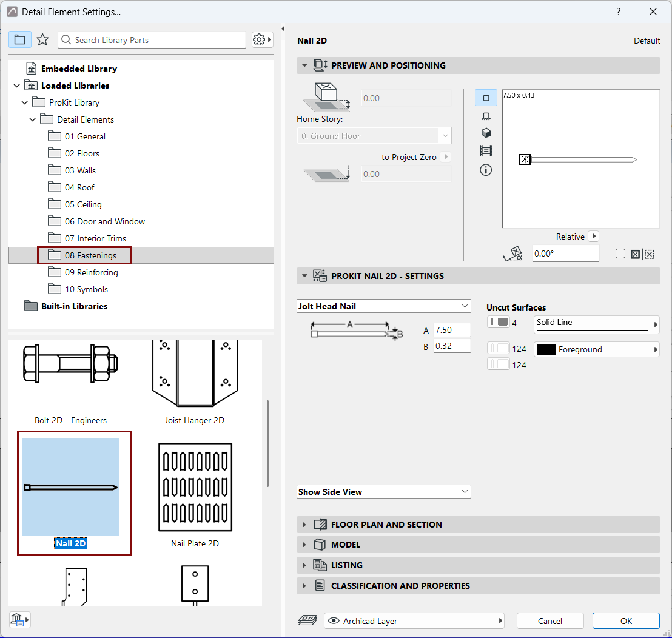The width and height of the screenshot is (672, 638).
Task: Open the Show Side View dropdown
Action: click(383, 491)
